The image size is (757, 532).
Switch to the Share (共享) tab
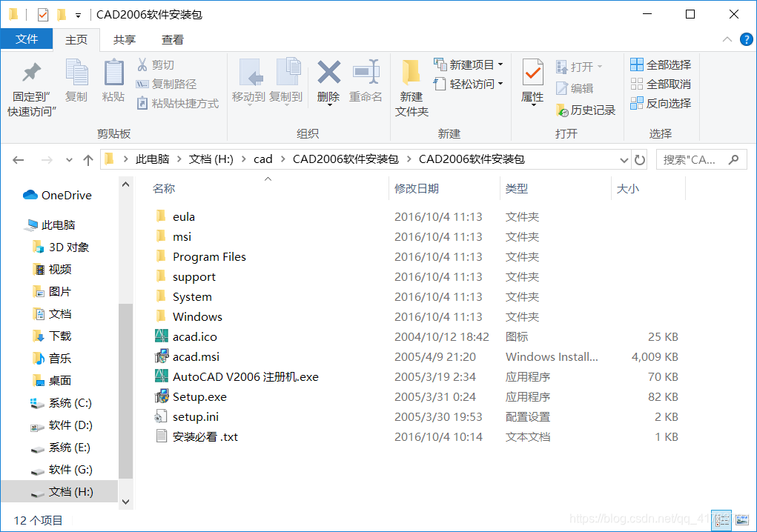point(125,39)
